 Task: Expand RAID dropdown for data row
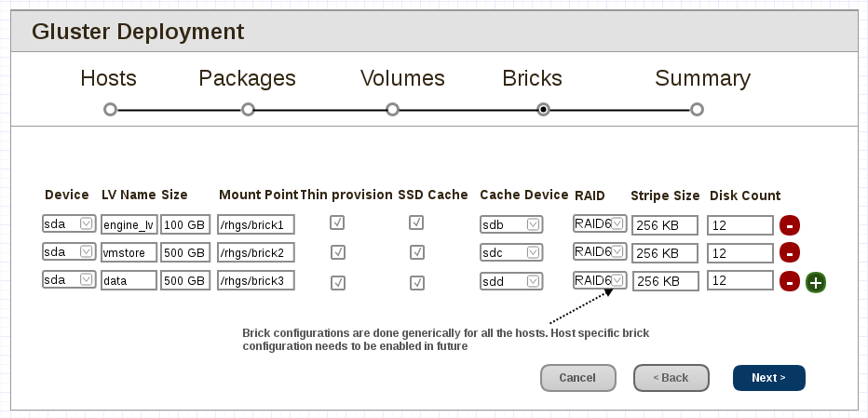599,280
